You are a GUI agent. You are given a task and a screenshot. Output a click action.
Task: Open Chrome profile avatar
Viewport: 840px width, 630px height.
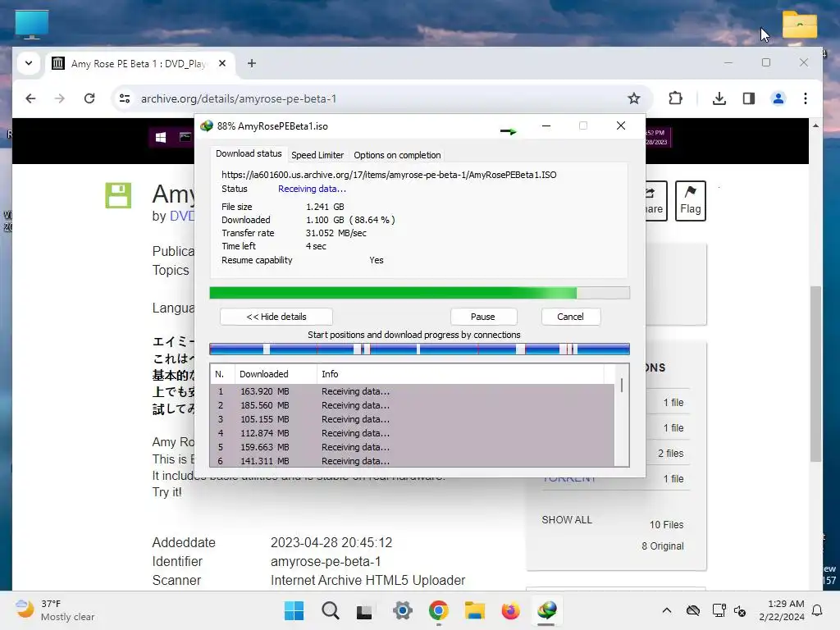(778, 98)
